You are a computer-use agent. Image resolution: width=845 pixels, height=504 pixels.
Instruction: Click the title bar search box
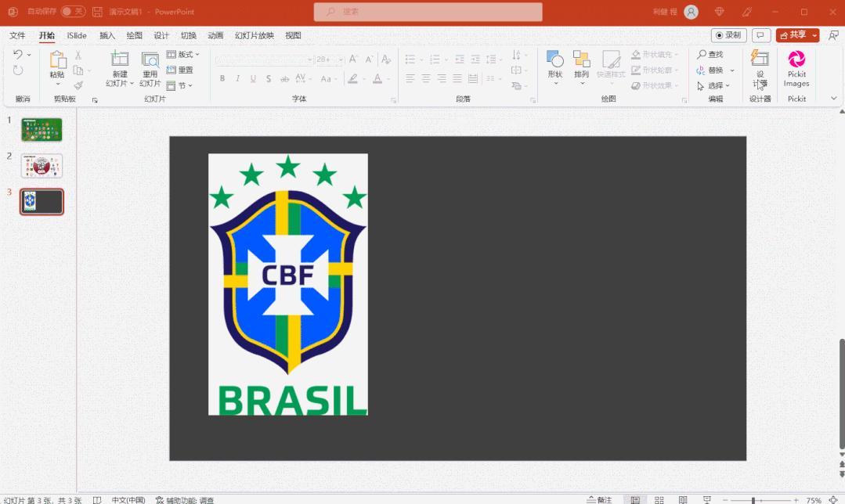428,11
